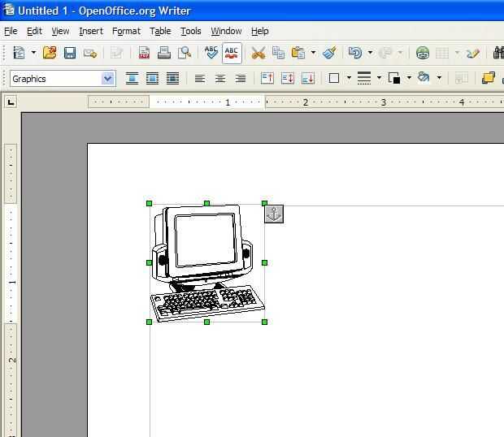Open the Format menu
This screenshot has width=504, height=437.
[x=126, y=31]
